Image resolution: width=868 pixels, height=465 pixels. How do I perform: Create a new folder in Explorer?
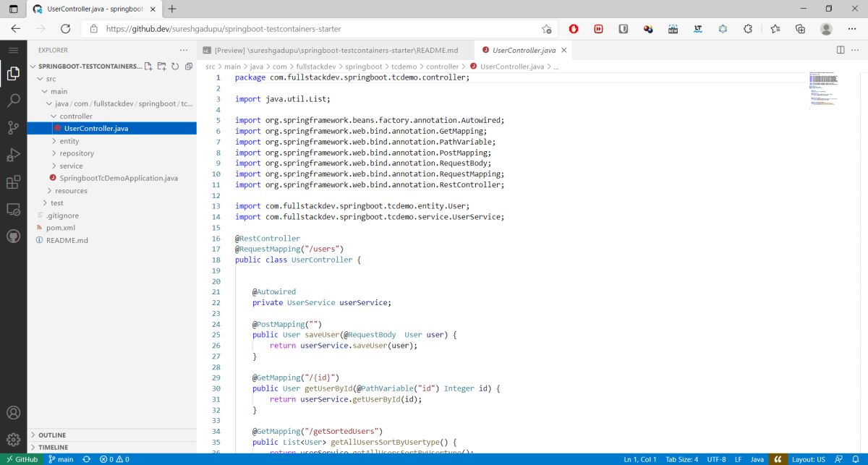[162, 66]
